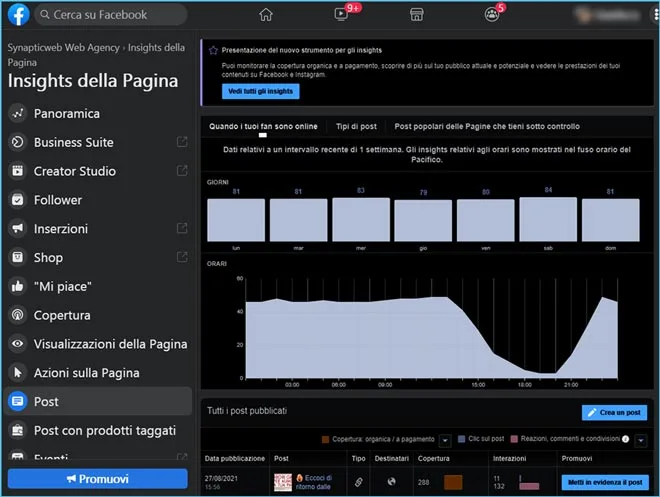This screenshot has width=660, height=497.
Task: Open Shop external link arrow
Action: tap(182, 257)
